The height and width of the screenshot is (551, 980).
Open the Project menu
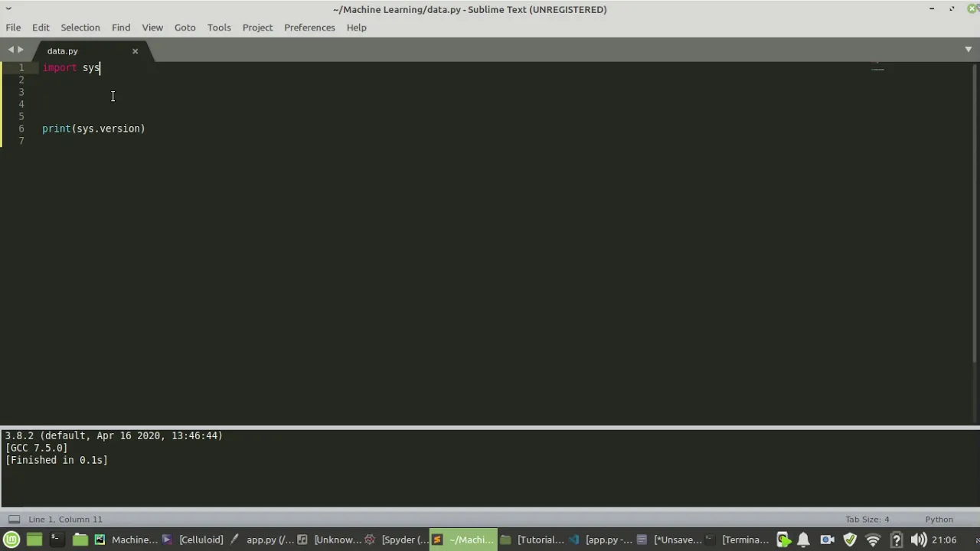click(x=257, y=28)
